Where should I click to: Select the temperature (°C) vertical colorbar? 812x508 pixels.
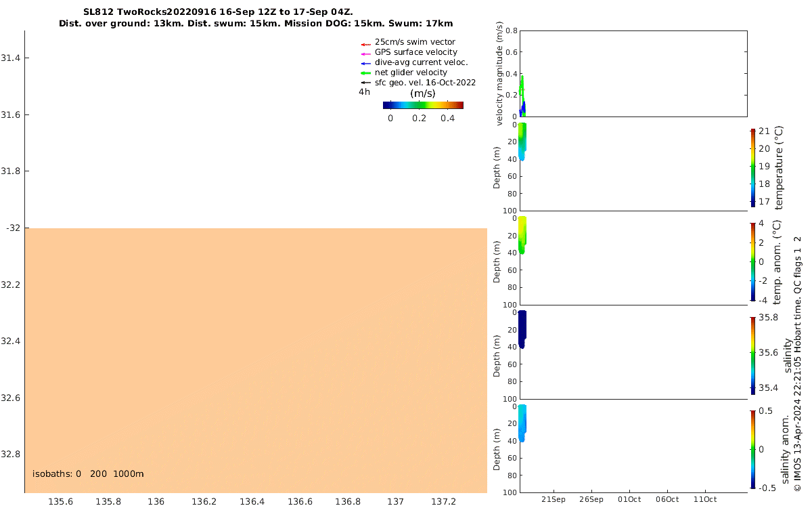(x=752, y=167)
